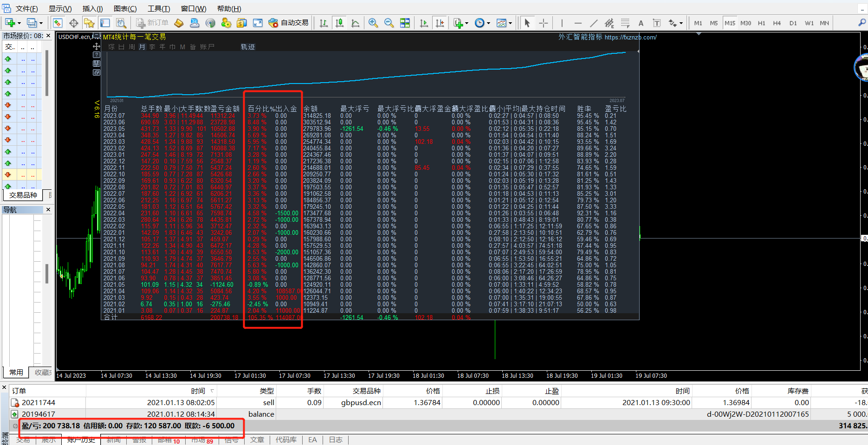This screenshot has width=868, height=445.
Task: Open the Profiles toolbar icon
Action: pos(32,23)
